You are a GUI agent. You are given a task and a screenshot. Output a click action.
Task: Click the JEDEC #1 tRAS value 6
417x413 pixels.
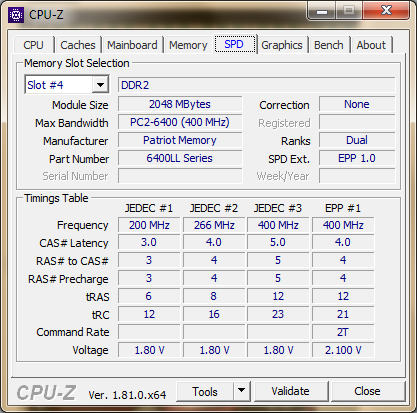[x=149, y=296]
